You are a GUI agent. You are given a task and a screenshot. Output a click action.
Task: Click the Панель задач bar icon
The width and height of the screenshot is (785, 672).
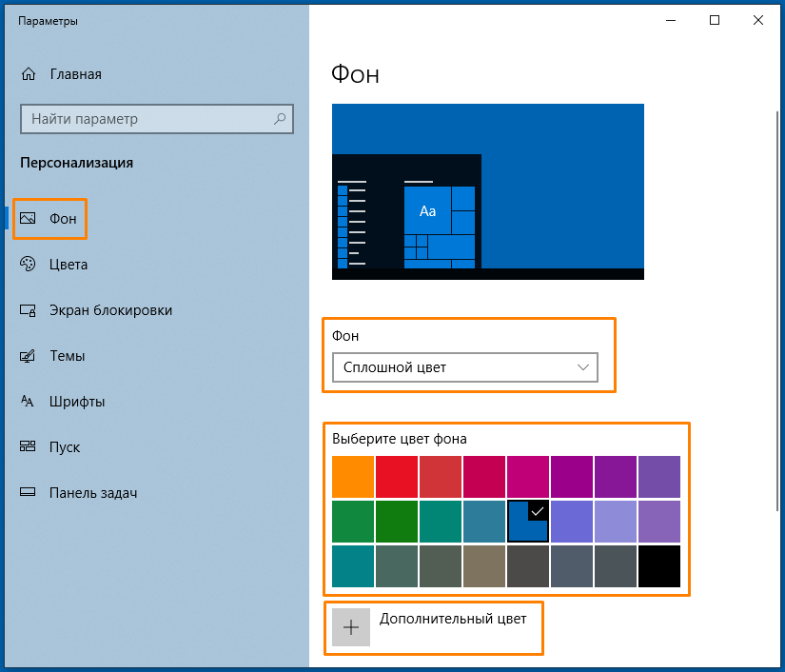[28, 492]
